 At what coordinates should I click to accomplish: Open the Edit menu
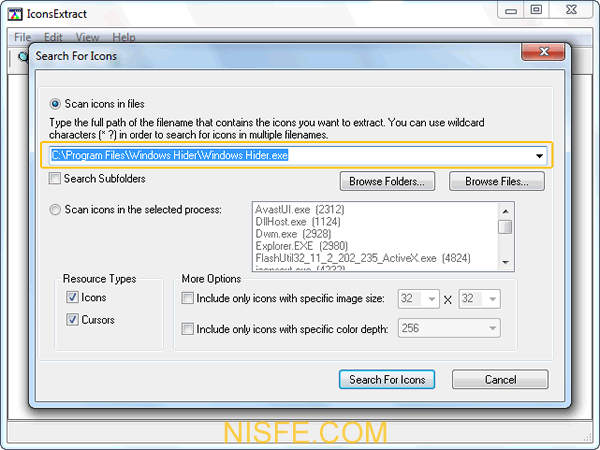pos(53,37)
